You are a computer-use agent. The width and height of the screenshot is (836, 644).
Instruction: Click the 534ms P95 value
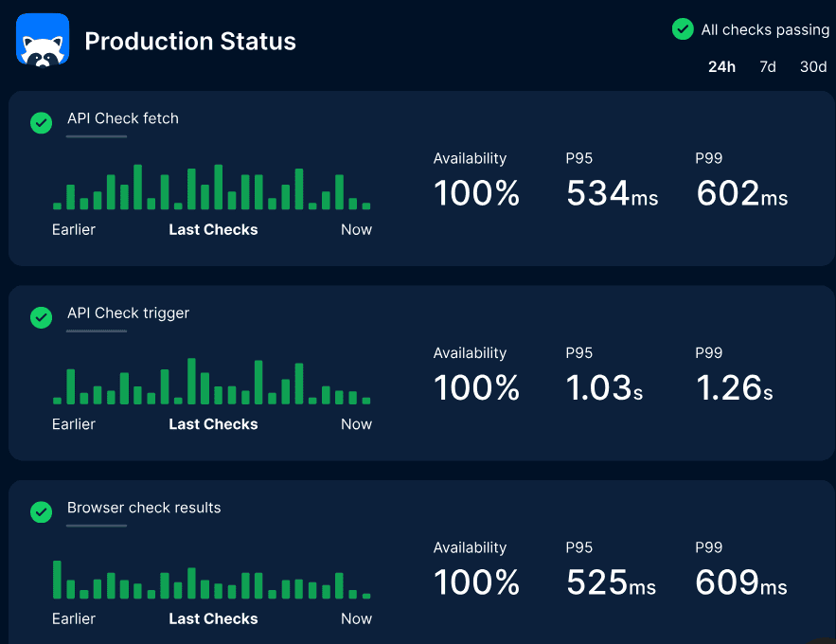coord(612,193)
